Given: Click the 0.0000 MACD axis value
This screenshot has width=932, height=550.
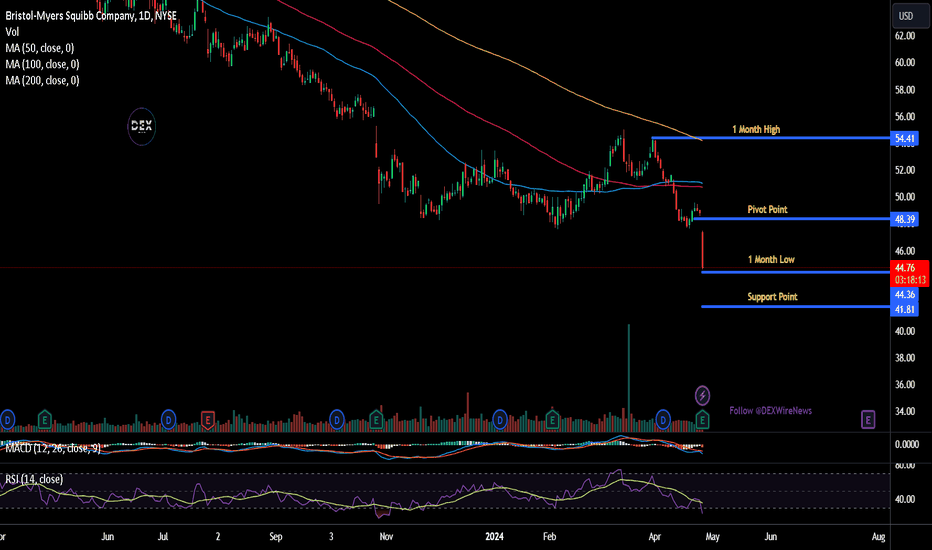Looking at the screenshot, I should [907, 444].
